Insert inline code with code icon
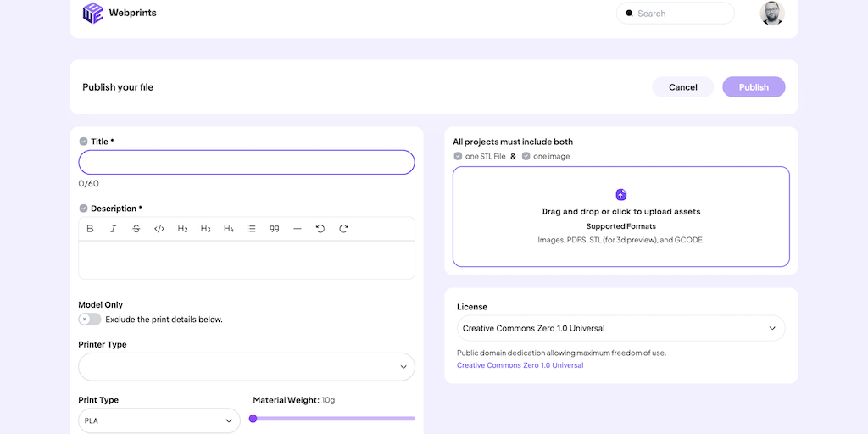The height and width of the screenshot is (434, 868). point(159,229)
